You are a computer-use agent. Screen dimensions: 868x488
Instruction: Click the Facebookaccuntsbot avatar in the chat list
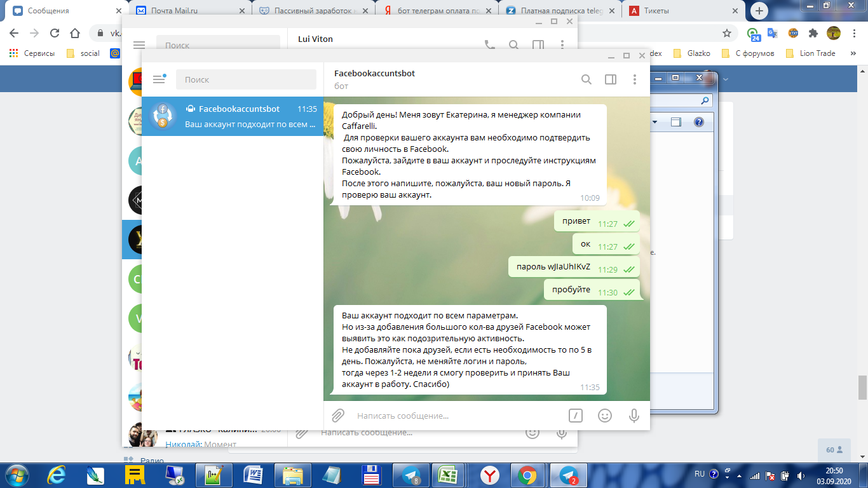coord(163,116)
